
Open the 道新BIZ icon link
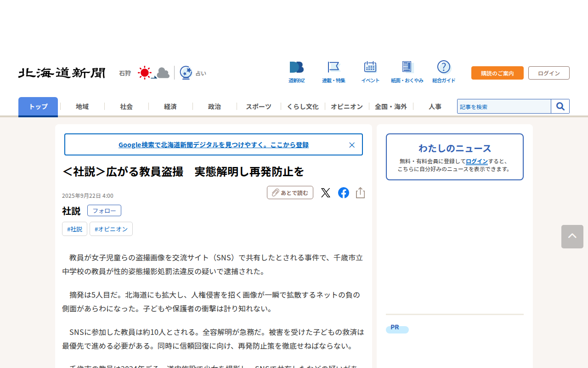click(x=297, y=68)
